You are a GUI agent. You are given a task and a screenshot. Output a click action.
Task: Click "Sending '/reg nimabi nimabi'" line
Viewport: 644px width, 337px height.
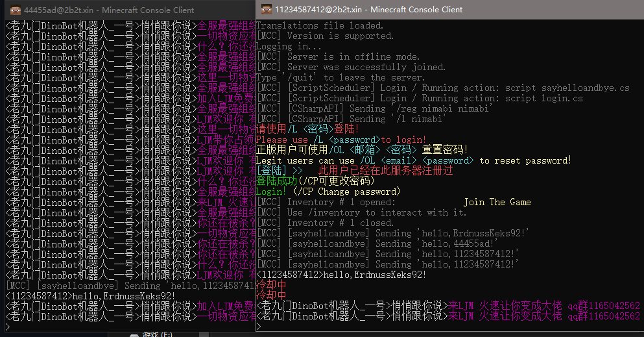374,108
